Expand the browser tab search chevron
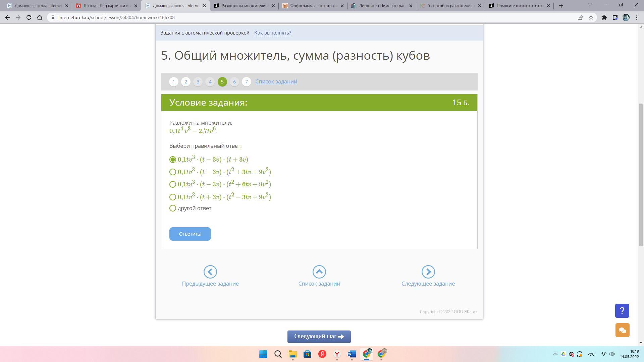The height and width of the screenshot is (362, 644). tap(590, 5)
